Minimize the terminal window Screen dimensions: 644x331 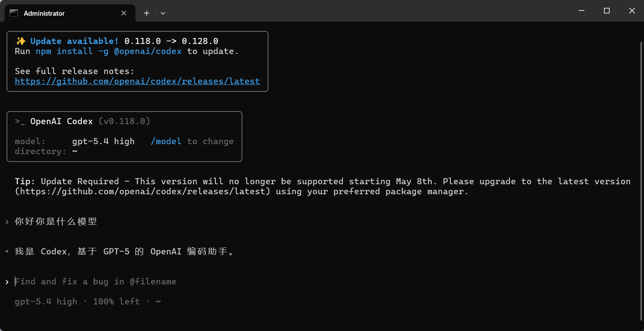pyautogui.click(x=581, y=11)
